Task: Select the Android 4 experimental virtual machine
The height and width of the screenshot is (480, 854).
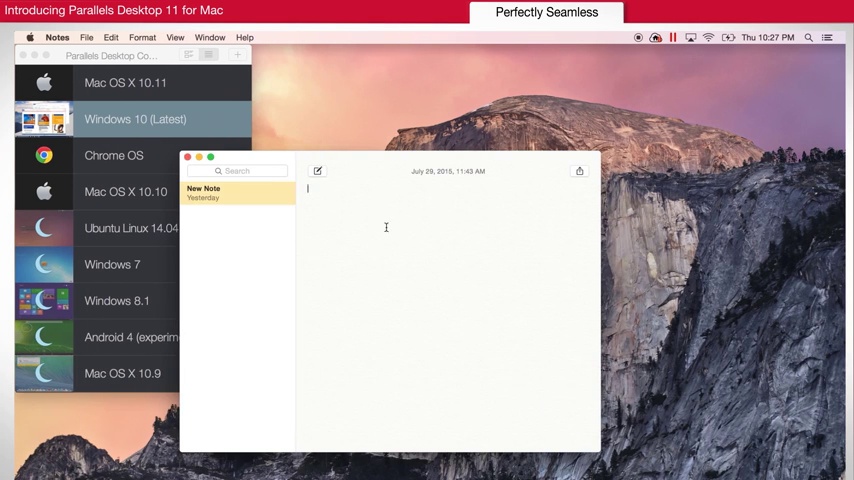Action: click(x=97, y=337)
